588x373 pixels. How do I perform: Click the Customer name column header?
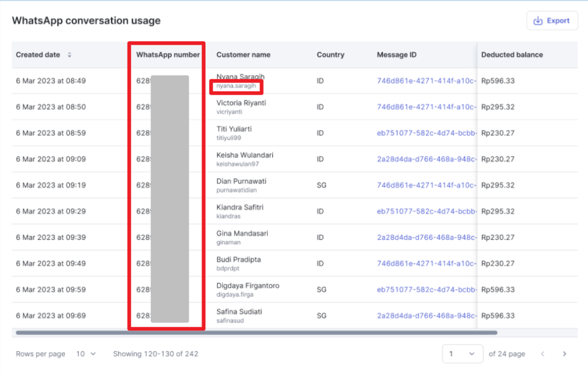[243, 55]
